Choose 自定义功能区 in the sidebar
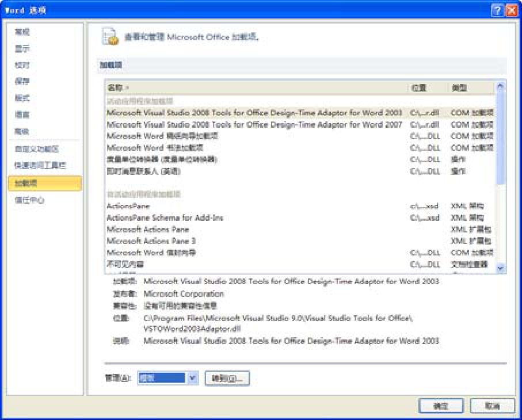The height and width of the screenshot is (420, 522). pyautogui.click(x=37, y=149)
